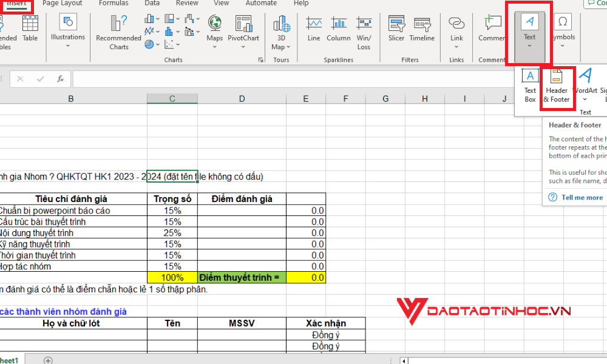Insert a new Comment

click(492, 29)
